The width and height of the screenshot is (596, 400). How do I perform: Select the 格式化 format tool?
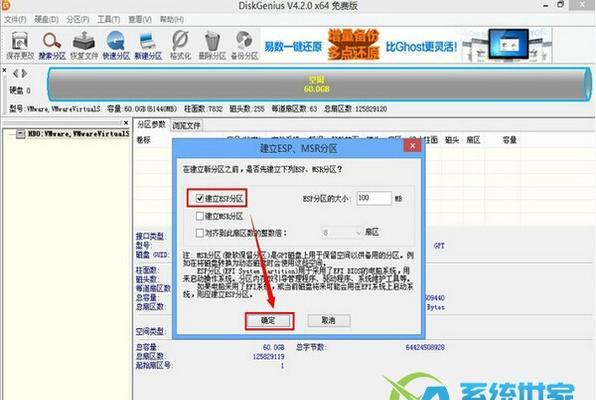point(180,45)
